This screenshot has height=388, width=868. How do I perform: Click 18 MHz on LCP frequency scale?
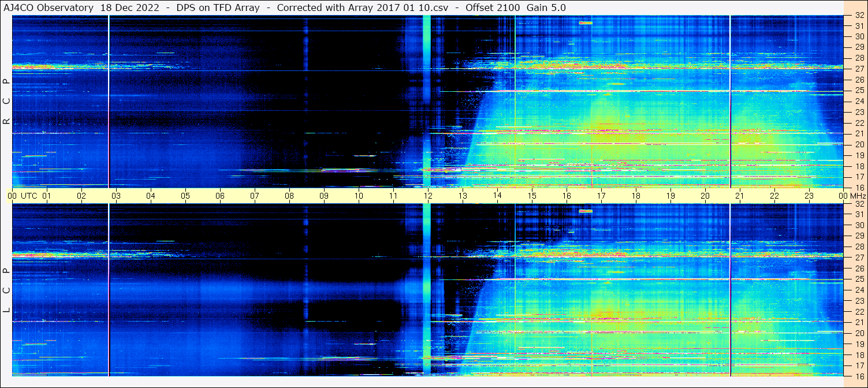tap(859, 354)
